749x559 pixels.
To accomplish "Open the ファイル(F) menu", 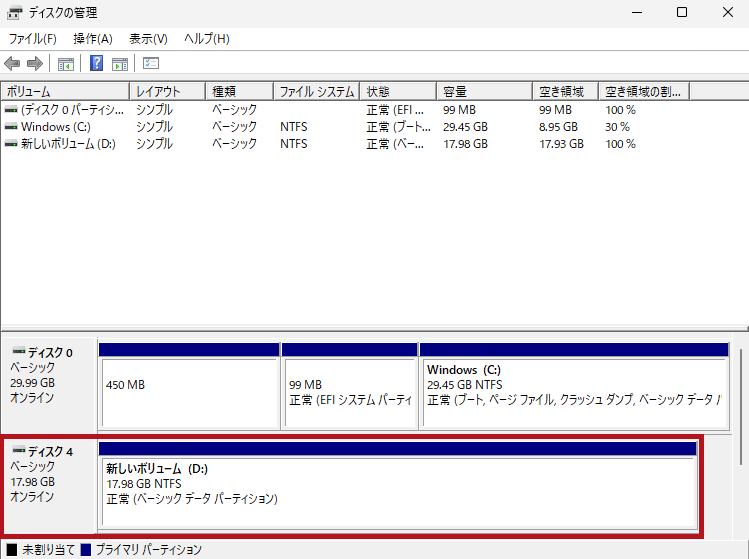I will [32, 39].
